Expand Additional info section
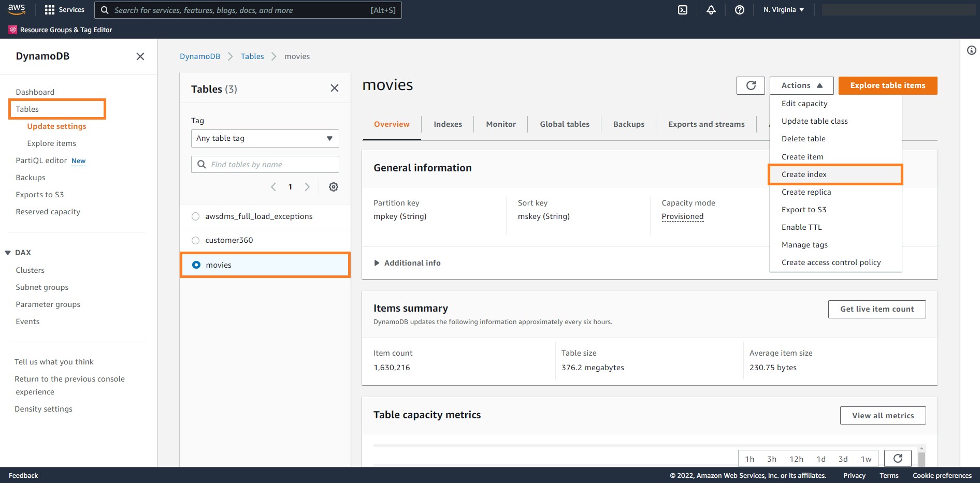The height and width of the screenshot is (483, 980). (x=407, y=263)
